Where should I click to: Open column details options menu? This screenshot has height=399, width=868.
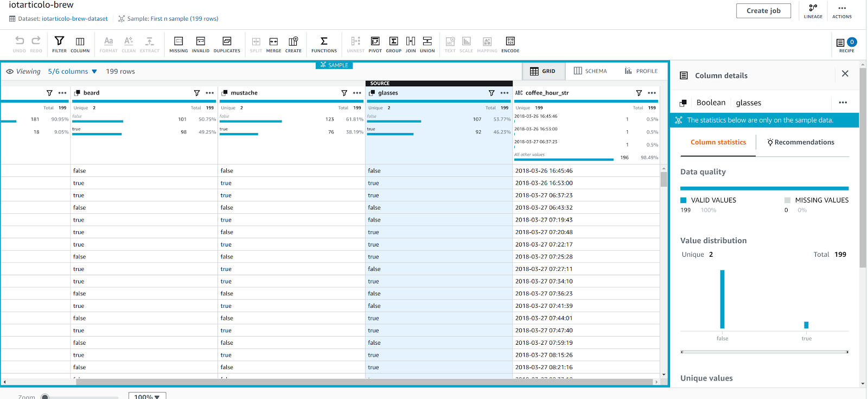tap(843, 103)
